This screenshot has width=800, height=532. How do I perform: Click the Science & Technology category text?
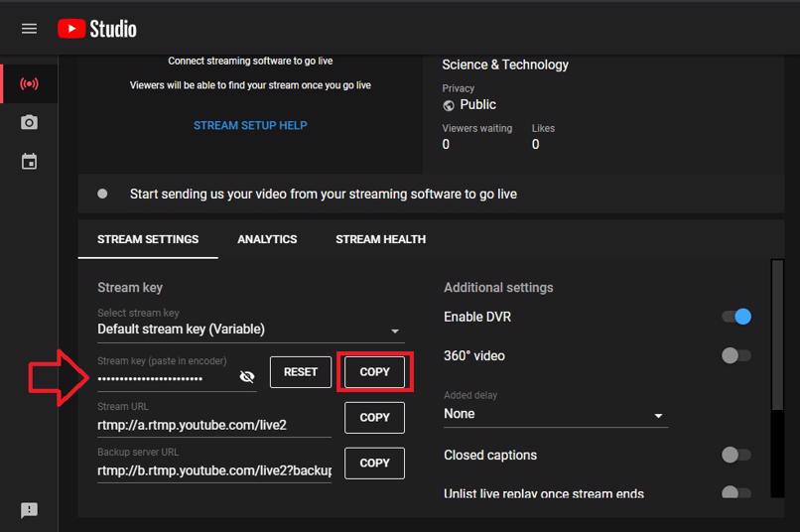pos(505,65)
